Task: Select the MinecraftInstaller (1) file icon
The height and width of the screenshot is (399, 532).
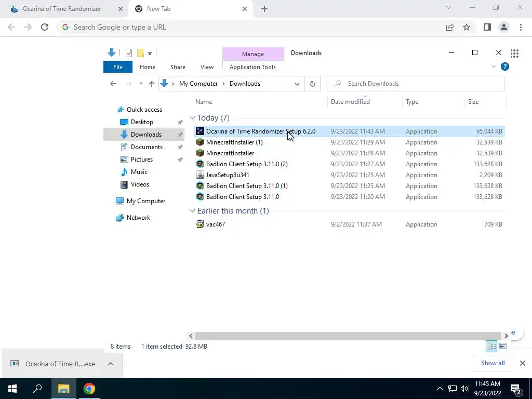Action: [x=200, y=142]
